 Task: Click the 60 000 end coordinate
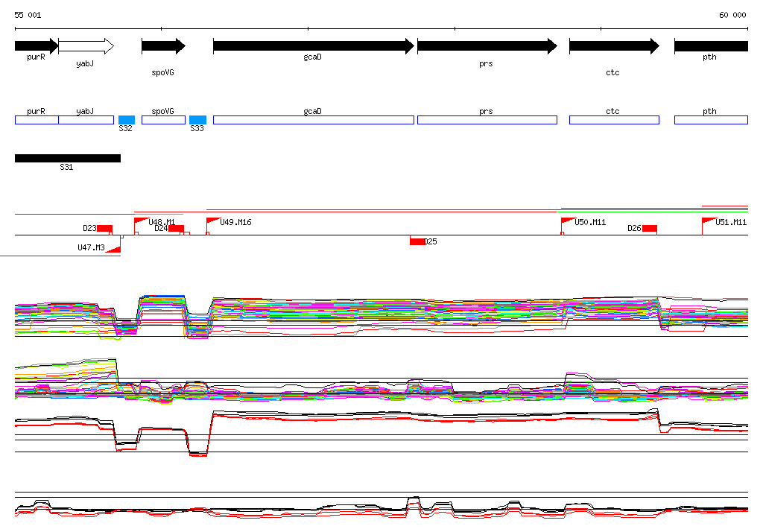[732, 15]
